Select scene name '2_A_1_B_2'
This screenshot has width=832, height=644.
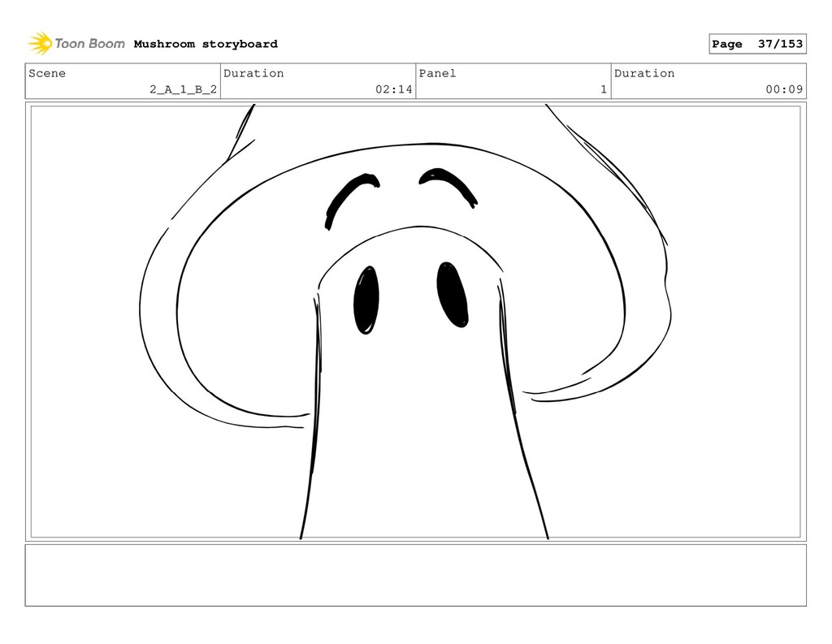pos(183,89)
